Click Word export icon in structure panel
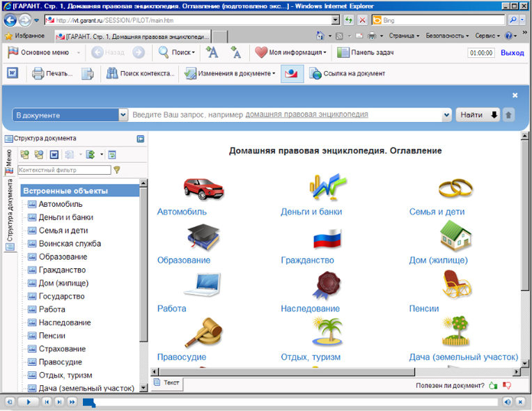 tap(54, 155)
